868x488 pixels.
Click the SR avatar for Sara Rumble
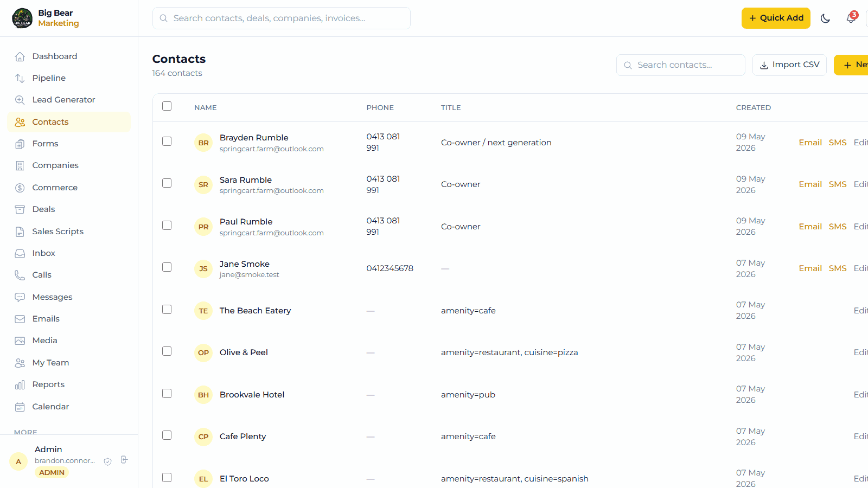click(x=203, y=184)
